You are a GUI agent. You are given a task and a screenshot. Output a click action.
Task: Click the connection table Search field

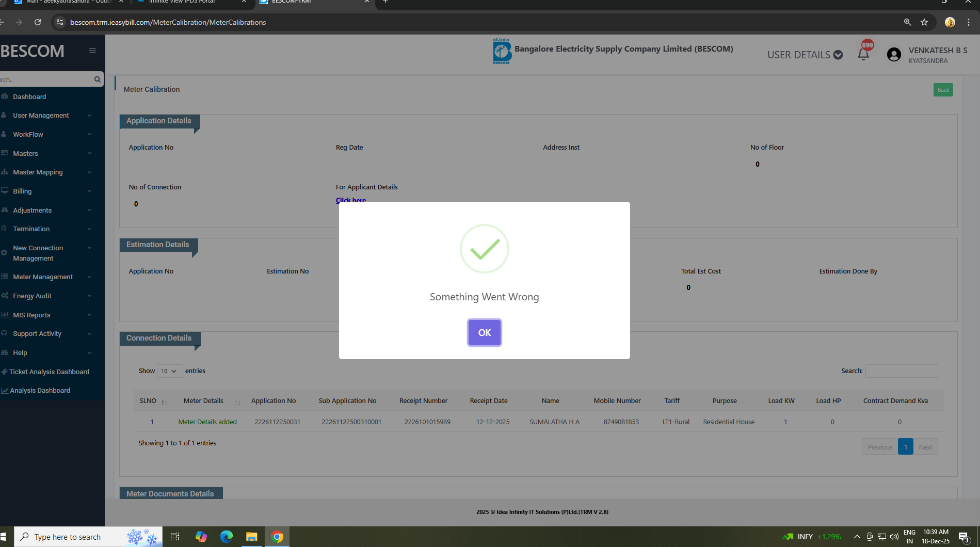pos(901,371)
